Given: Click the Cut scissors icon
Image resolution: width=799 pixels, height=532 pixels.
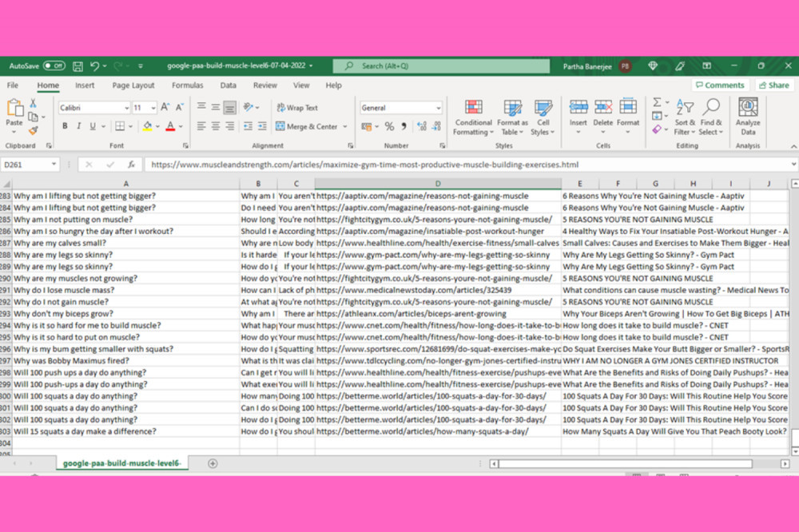Looking at the screenshot, I should (33, 104).
